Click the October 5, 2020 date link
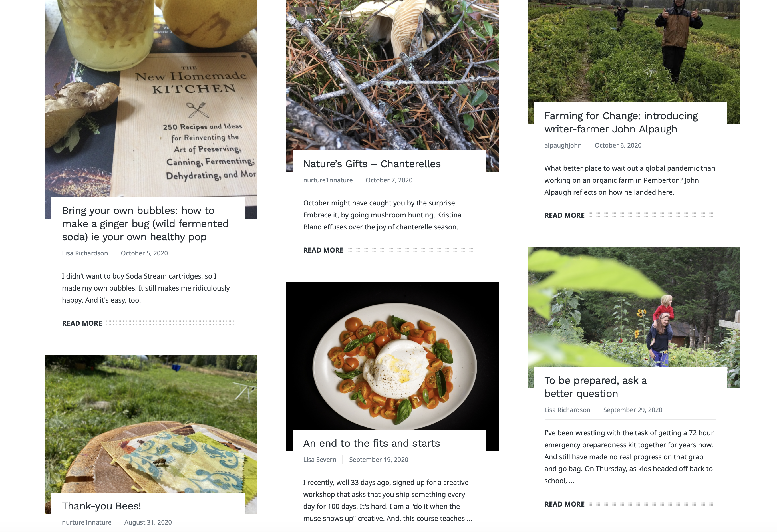This screenshot has width=777, height=532. [144, 253]
